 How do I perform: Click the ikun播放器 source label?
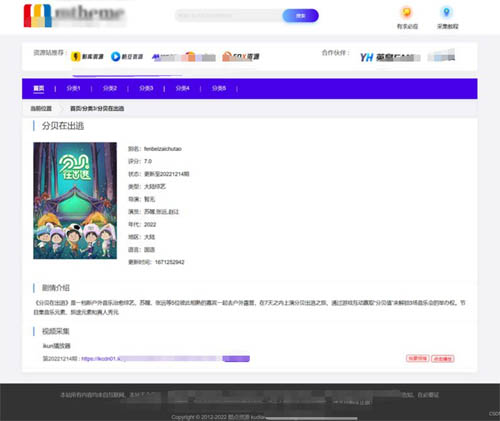(57, 346)
